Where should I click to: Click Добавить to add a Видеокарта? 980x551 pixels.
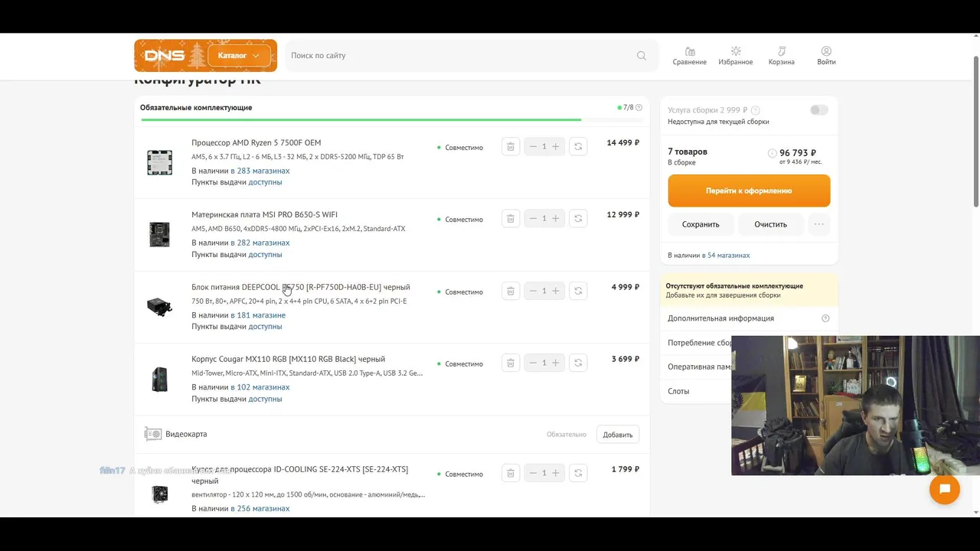[618, 434]
